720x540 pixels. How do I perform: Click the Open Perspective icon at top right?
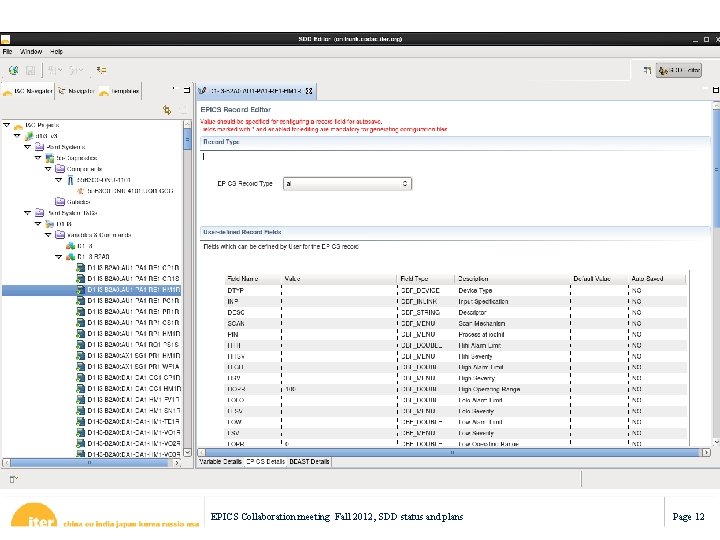(647, 70)
